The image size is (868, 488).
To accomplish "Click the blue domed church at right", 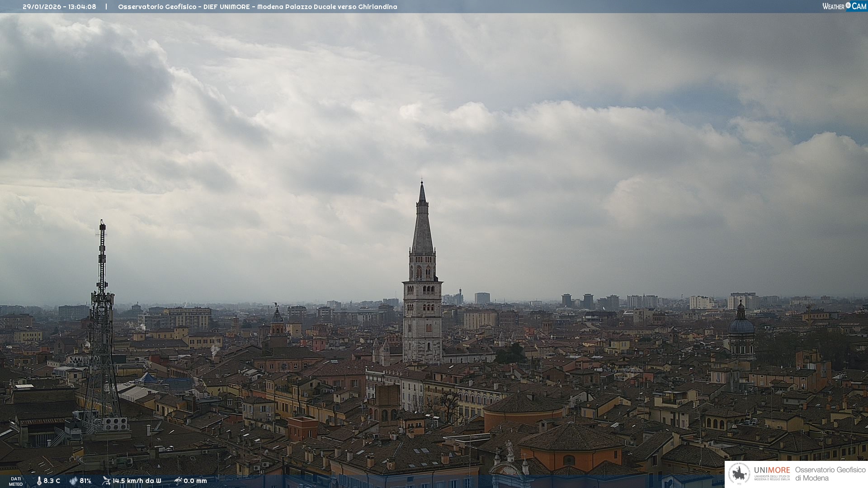I will coord(741,326).
